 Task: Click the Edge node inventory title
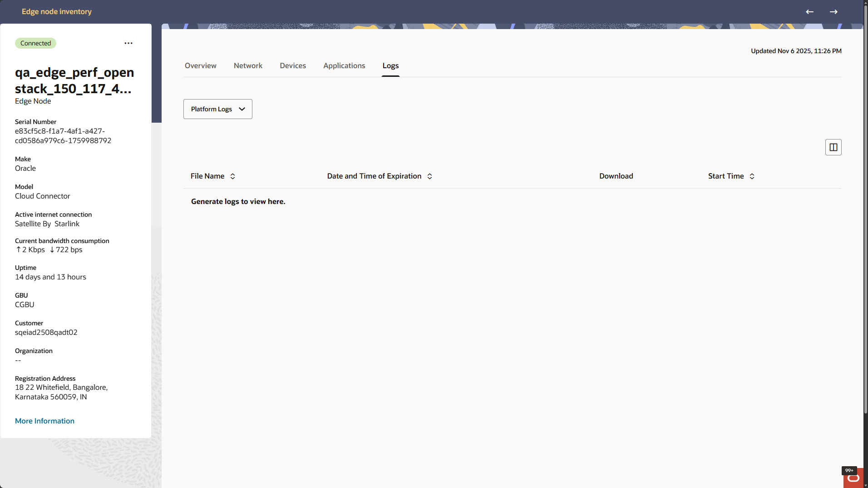click(56, 11)
